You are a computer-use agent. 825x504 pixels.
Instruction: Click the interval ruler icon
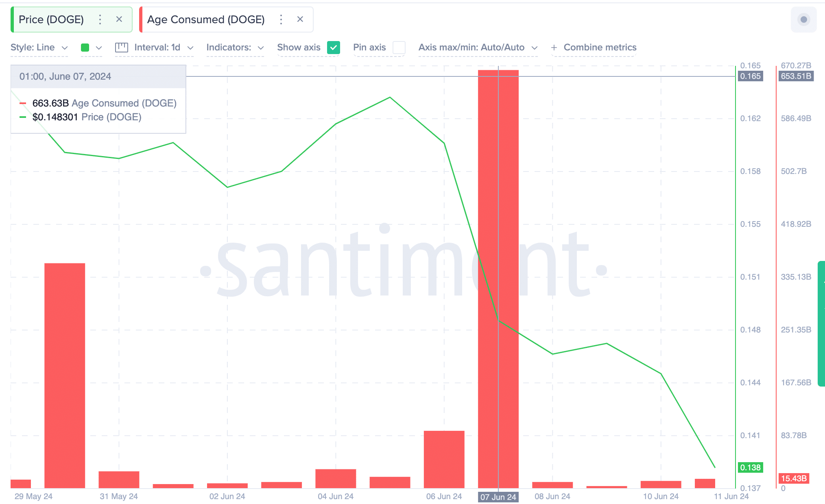click(122, 48)
